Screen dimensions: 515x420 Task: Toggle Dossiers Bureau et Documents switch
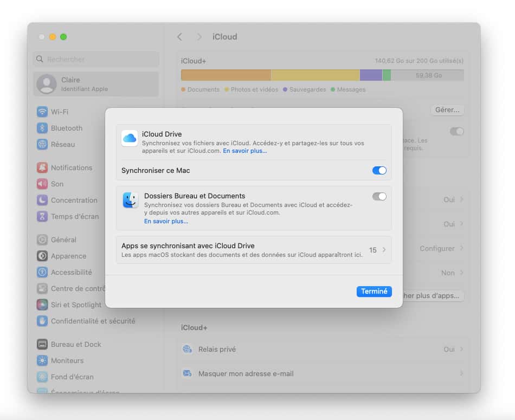(379, 196)
